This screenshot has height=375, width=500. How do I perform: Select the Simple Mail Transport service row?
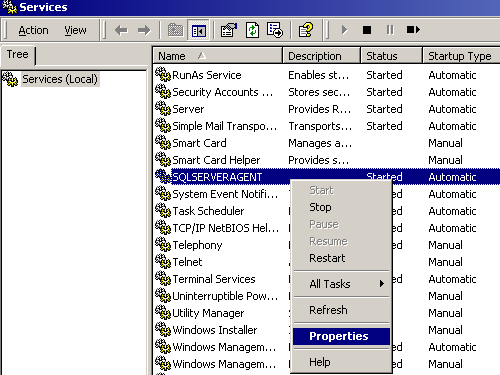coord(327,126)
